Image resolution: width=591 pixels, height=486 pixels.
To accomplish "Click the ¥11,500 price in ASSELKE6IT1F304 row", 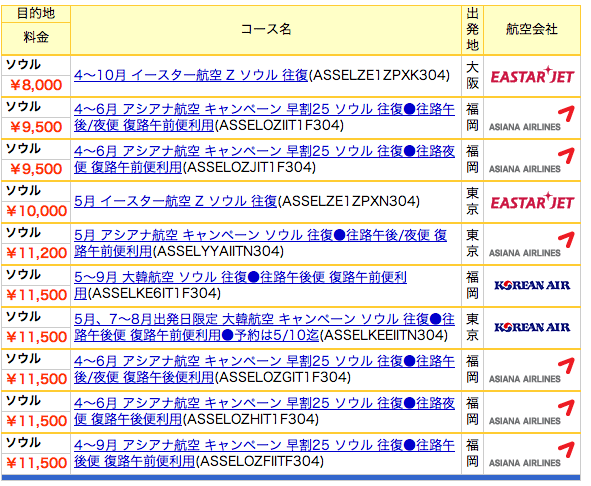I will tap(37, 295).
